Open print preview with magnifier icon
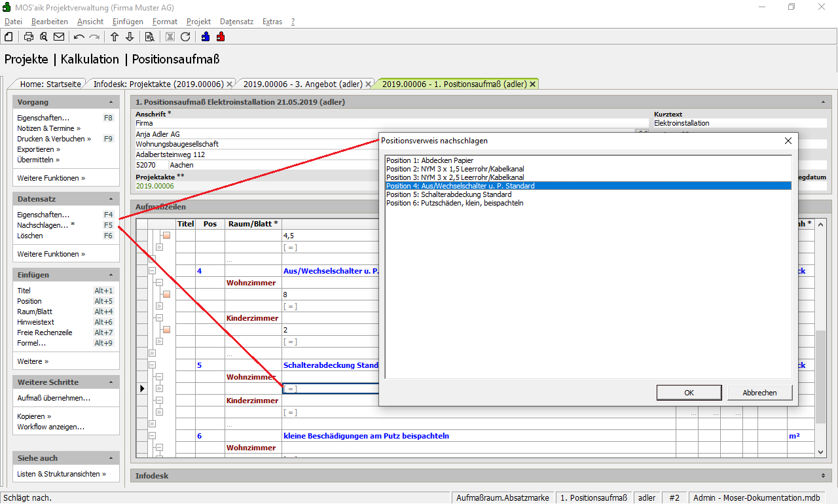Viewport: 838px width, 504px height. click(x=44, y=37)
